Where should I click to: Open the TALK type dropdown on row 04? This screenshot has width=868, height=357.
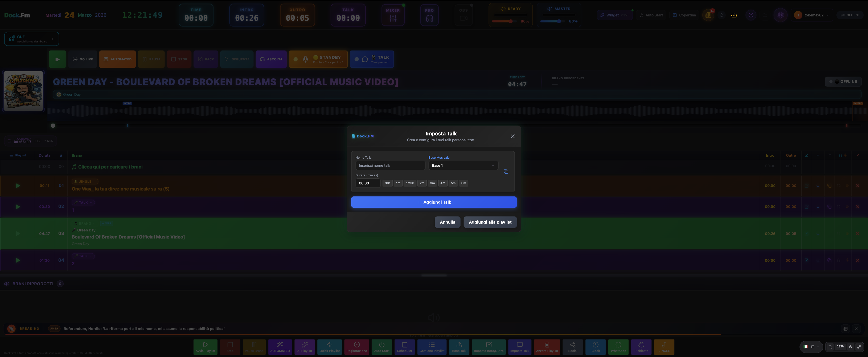click(x=83, y=256)
